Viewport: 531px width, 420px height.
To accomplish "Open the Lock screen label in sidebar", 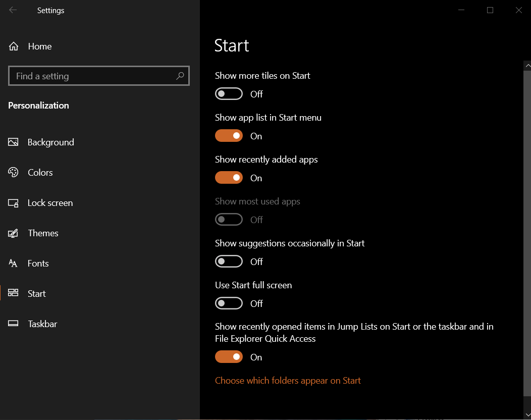I will [50, 203].
